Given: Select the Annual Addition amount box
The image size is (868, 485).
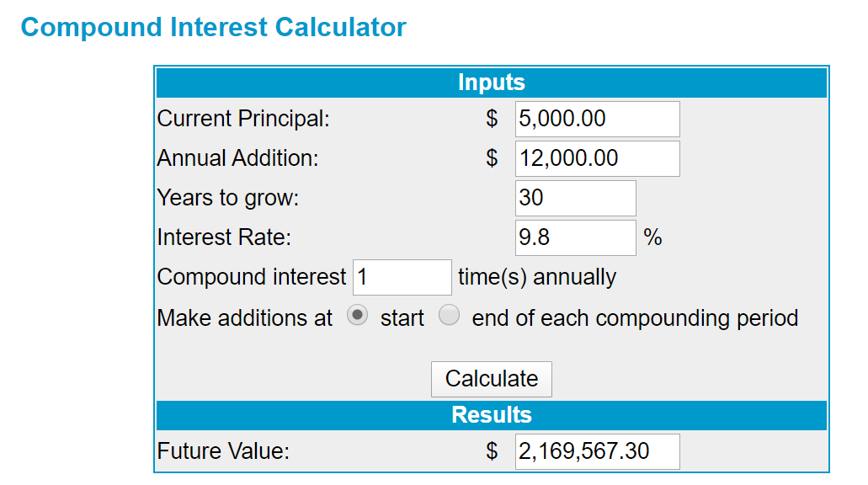Looking at the screenshot, I should [597, 158].
